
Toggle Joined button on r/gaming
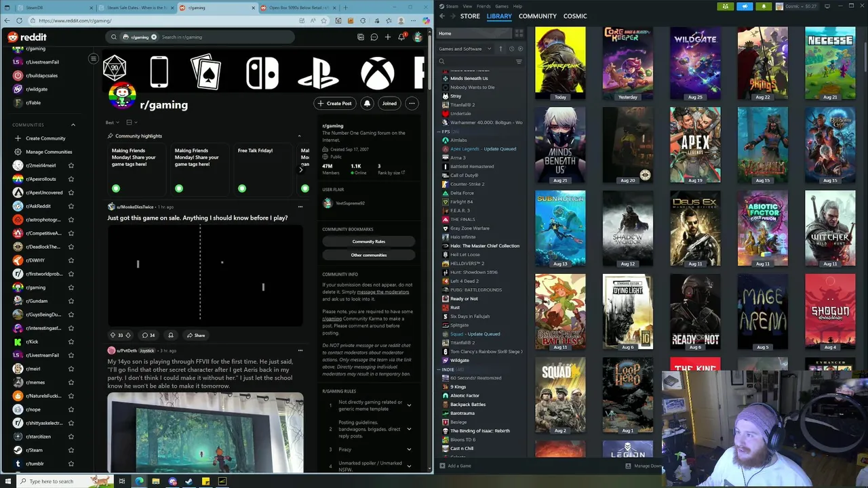pos(389,104)
